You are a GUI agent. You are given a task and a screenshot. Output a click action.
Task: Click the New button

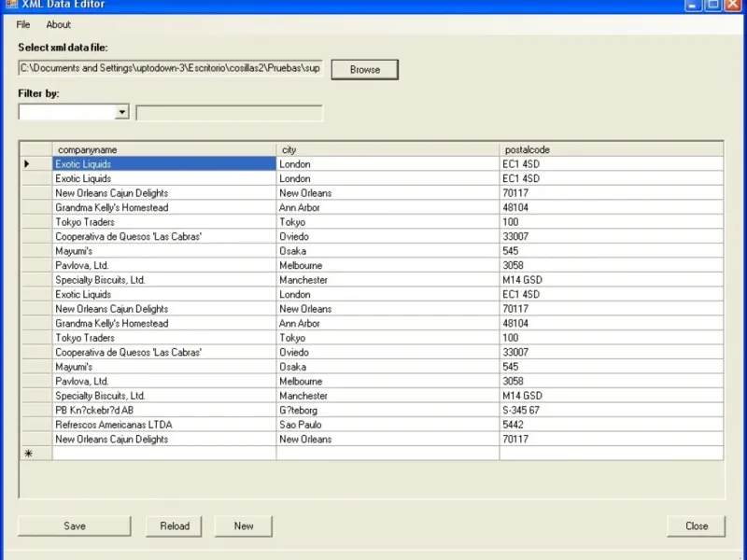(244, 525)
